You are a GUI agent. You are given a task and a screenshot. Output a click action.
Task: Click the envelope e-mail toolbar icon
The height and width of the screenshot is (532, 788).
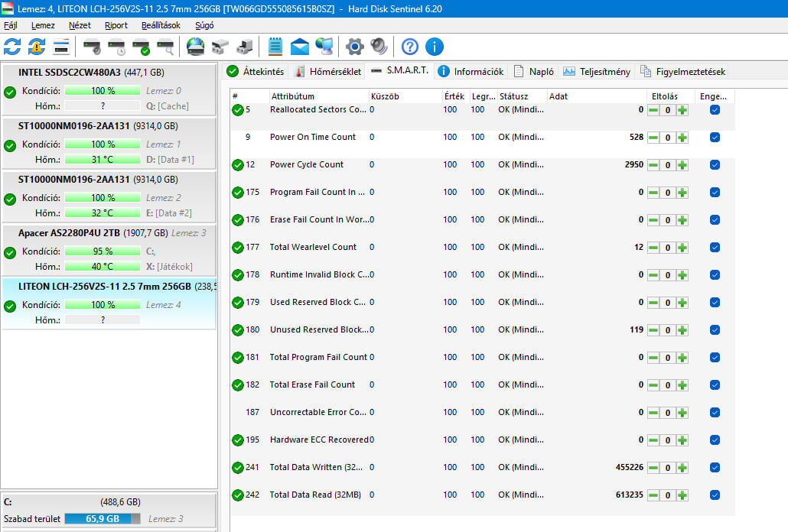300,47
